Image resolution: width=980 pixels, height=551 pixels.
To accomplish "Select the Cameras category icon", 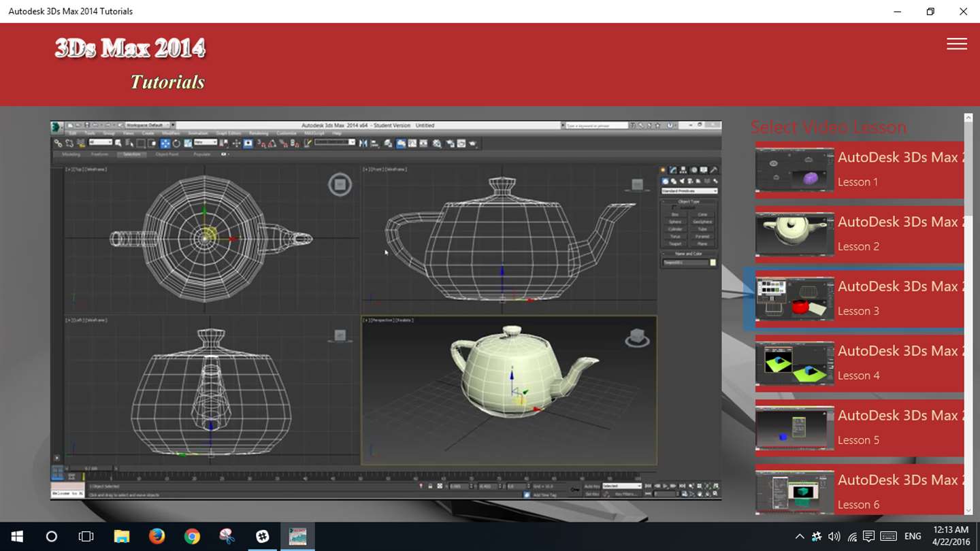I will (x=690, y=181).
